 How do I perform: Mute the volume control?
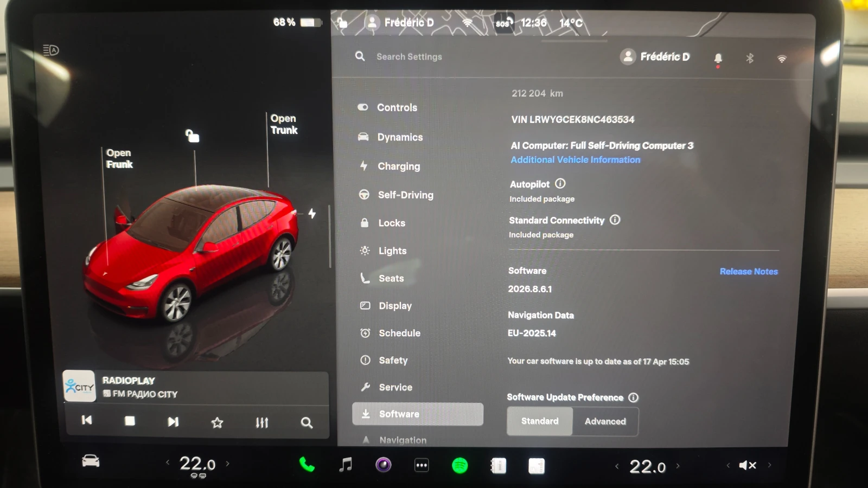[748, 465]
